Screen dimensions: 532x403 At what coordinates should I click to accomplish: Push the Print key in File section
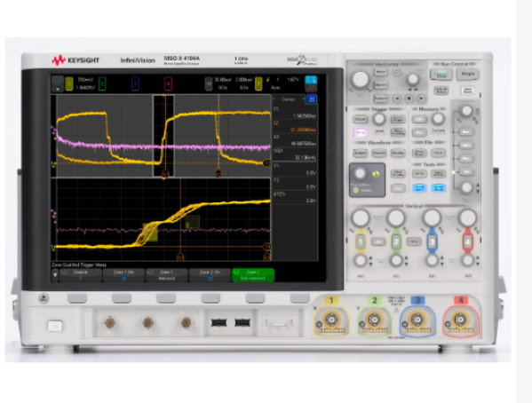coord(438,154)
